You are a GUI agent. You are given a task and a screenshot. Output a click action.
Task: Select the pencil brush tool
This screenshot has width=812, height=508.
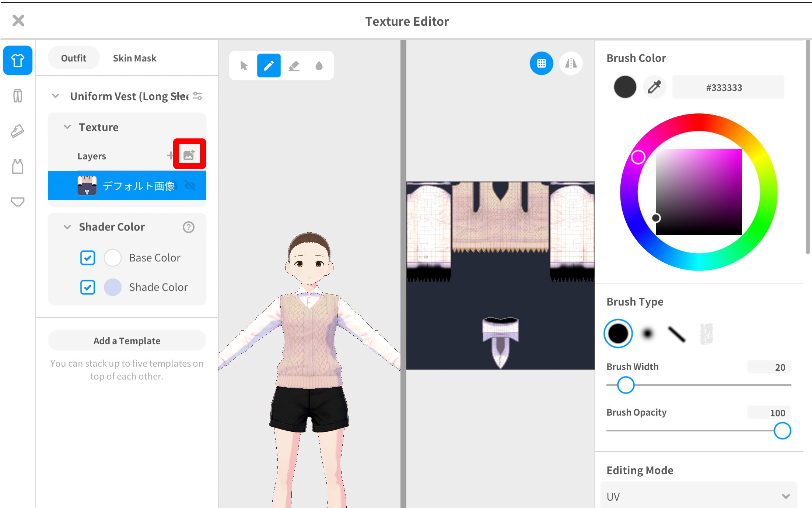[269, 66]
